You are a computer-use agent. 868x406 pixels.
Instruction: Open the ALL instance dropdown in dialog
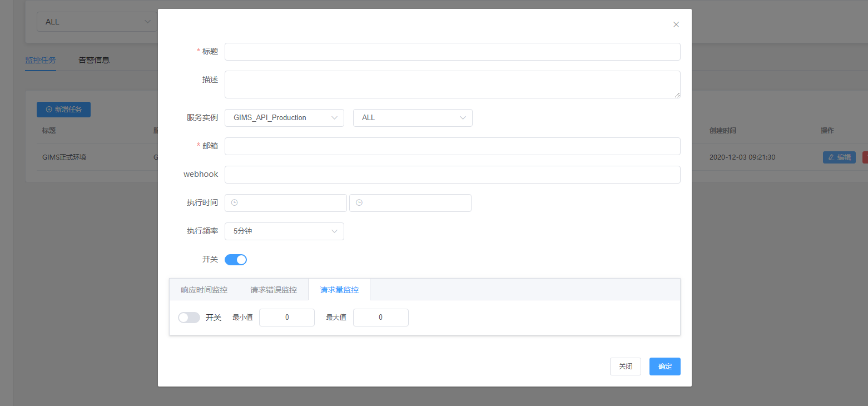413,118
